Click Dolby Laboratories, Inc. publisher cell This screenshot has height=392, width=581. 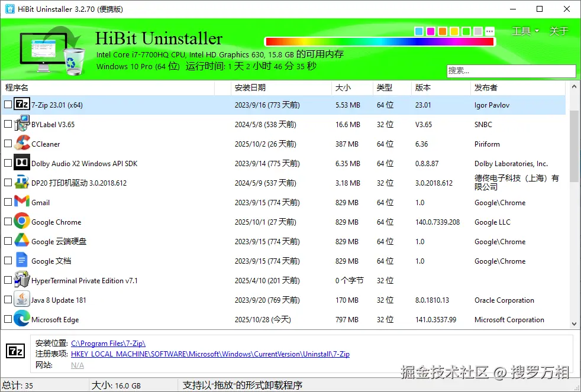pos(511,164)
